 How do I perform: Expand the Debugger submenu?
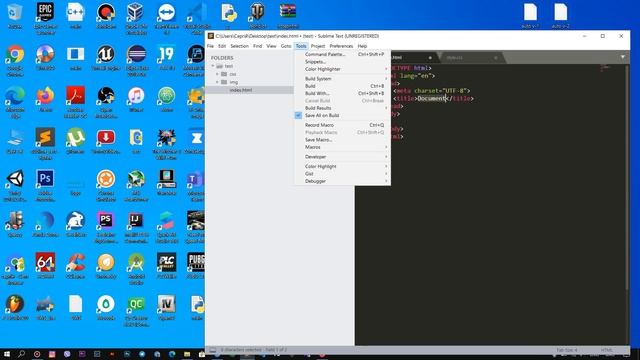[342, 181]
